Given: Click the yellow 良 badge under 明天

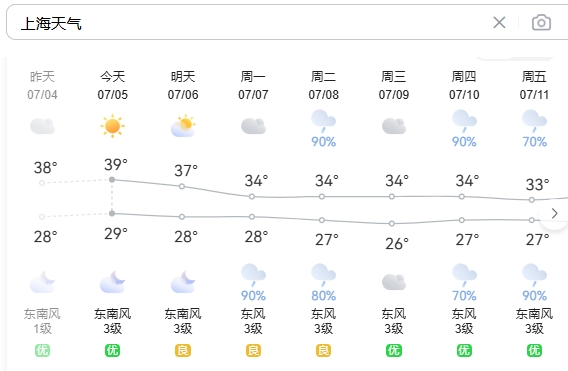Looking at the screenshot, I should pyautogui.click(x=183, y=350).
